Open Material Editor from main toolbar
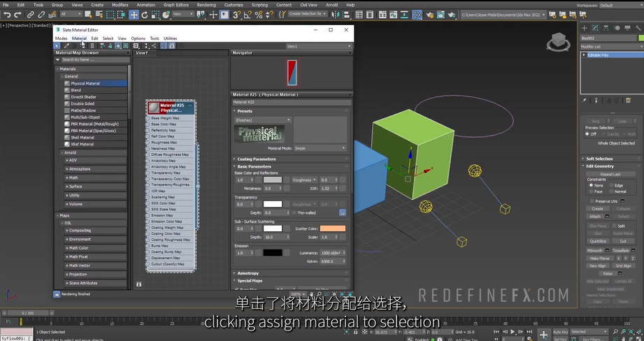Image resolution: width=644 pixels, height=341 pixels. tap(417, 15)
